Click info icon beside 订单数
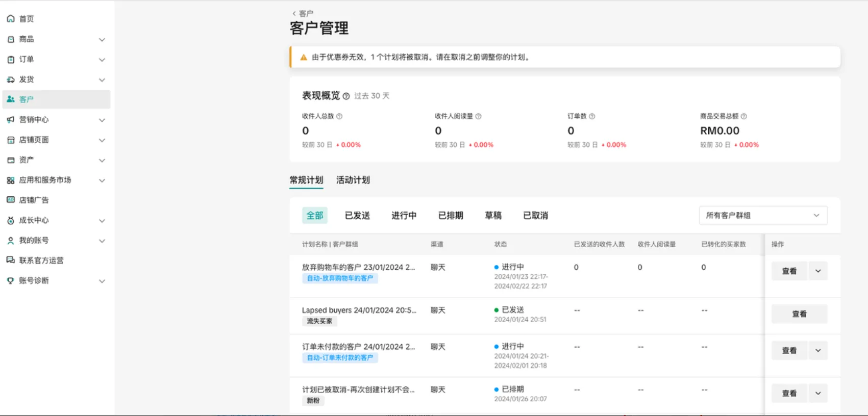The image size is (868, 416). pyautogui.click(x=592, y=116)
